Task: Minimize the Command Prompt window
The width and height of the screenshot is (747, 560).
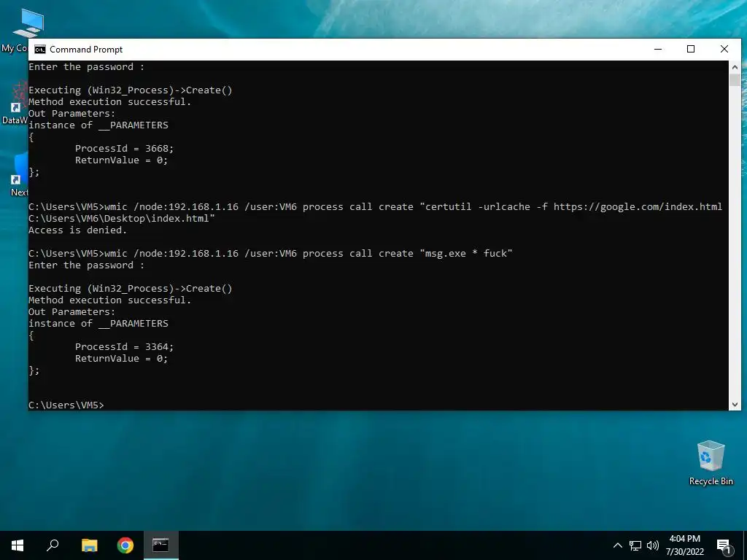Action: [658, 49]
